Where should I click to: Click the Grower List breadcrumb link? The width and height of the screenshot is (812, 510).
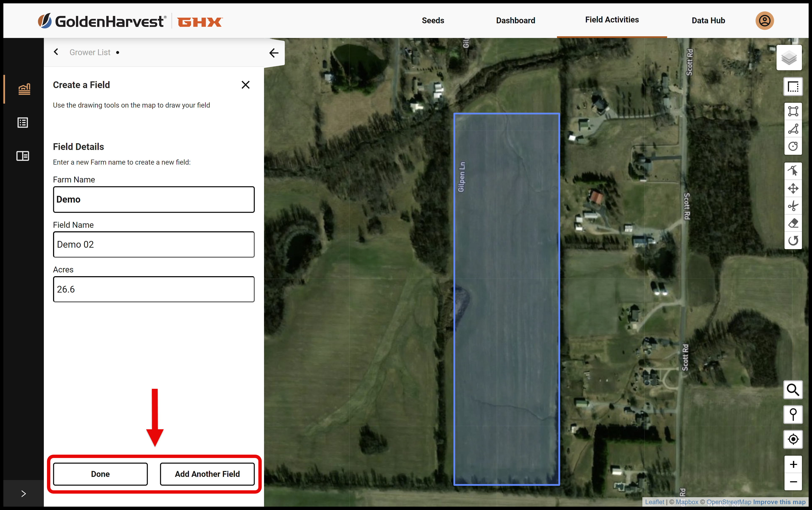[x=90, y=52]
